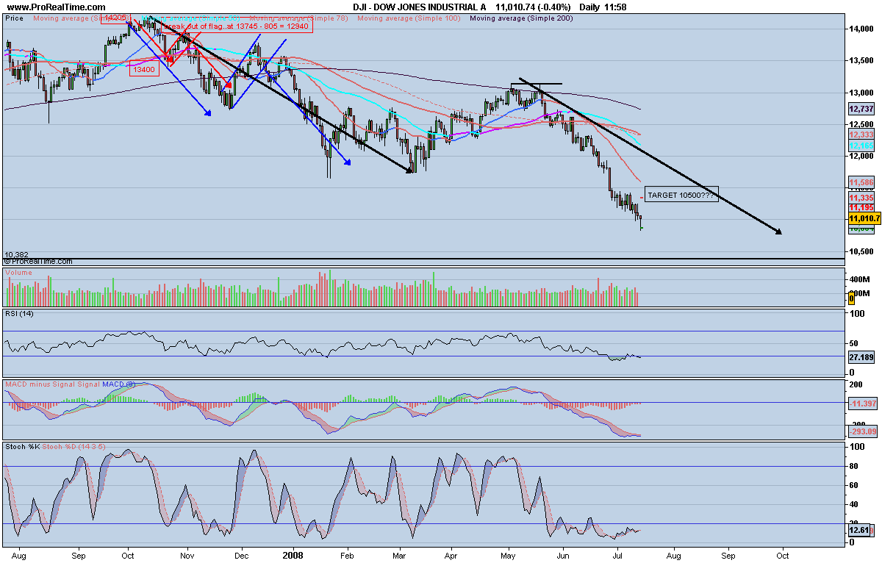Screen dimensions: 882x588
Task: Click the MACD (9) legend label
Action: pyautogui.click(x=118, y=384)
